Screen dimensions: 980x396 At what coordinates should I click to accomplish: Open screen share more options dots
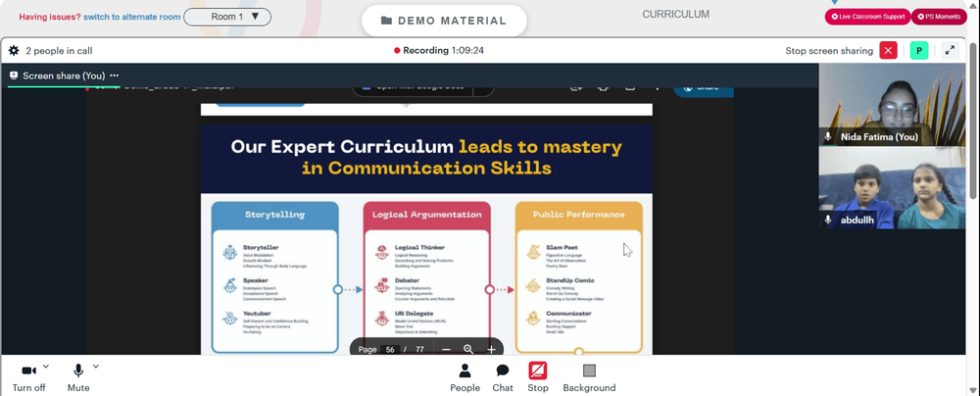click(115, 75)
